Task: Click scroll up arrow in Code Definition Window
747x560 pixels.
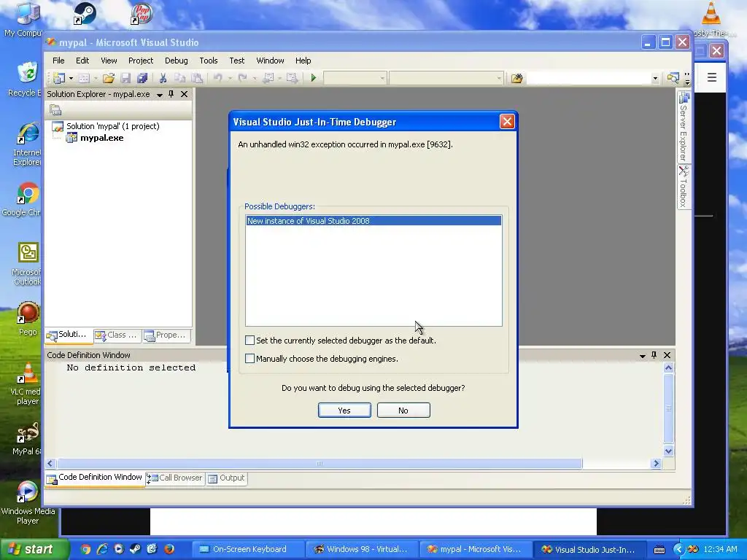Action: click(668, 367)
